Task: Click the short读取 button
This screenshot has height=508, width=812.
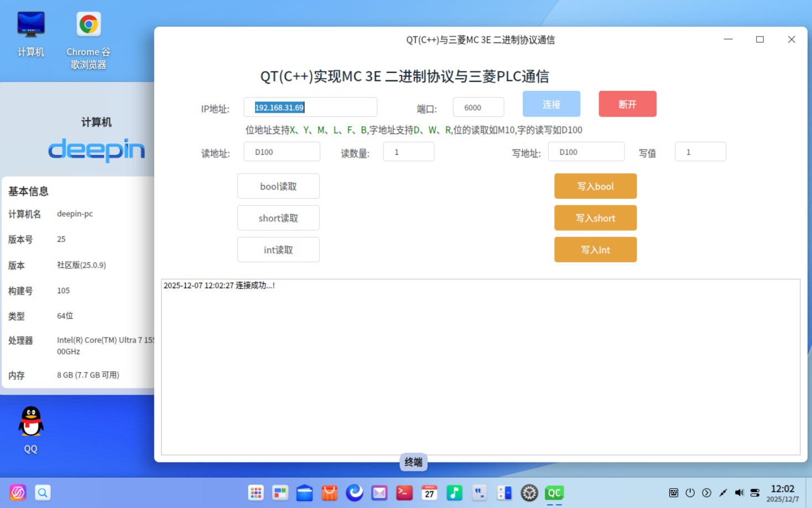Action: (x=278, y=218)
